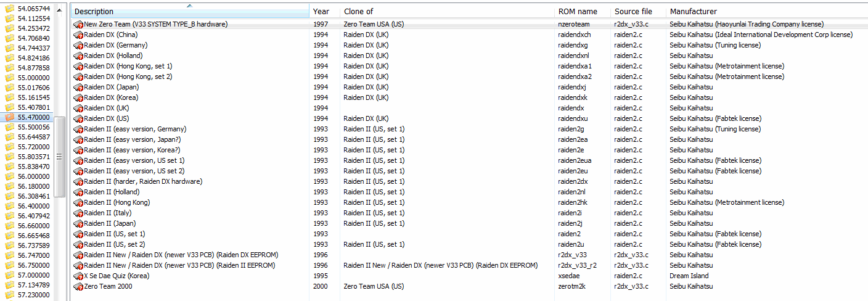The image size is (868, 301).
Task: Click the Raiden DX (China) game icon
Action: click(78, 35)
